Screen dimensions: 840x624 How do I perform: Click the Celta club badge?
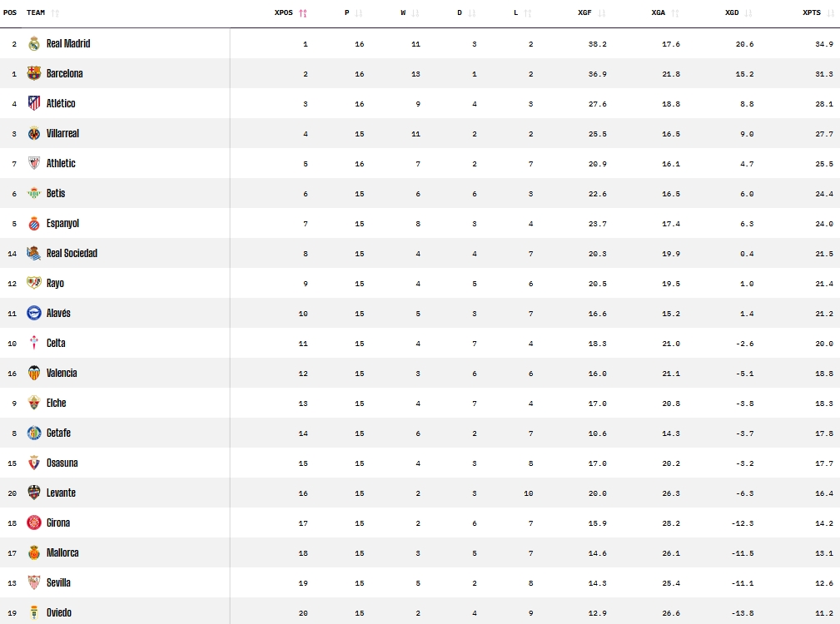[x=33, y=343]
